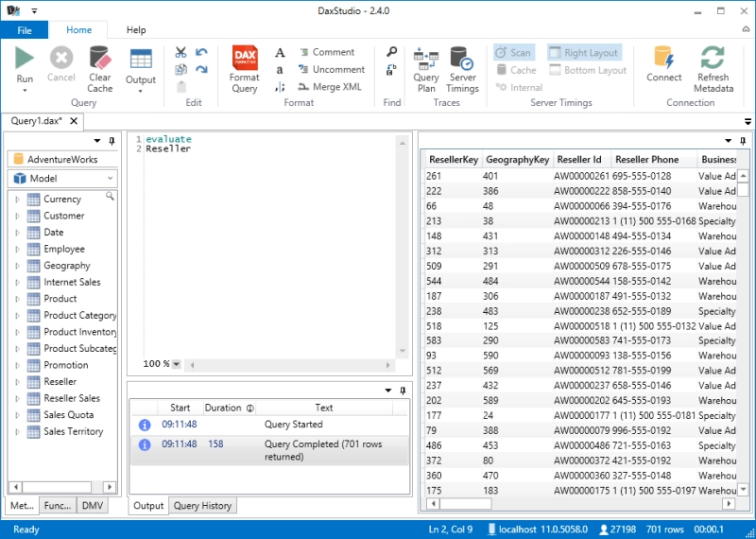Redo the last edit
This screenshot has height=539, width=756.
coord(201,69)
